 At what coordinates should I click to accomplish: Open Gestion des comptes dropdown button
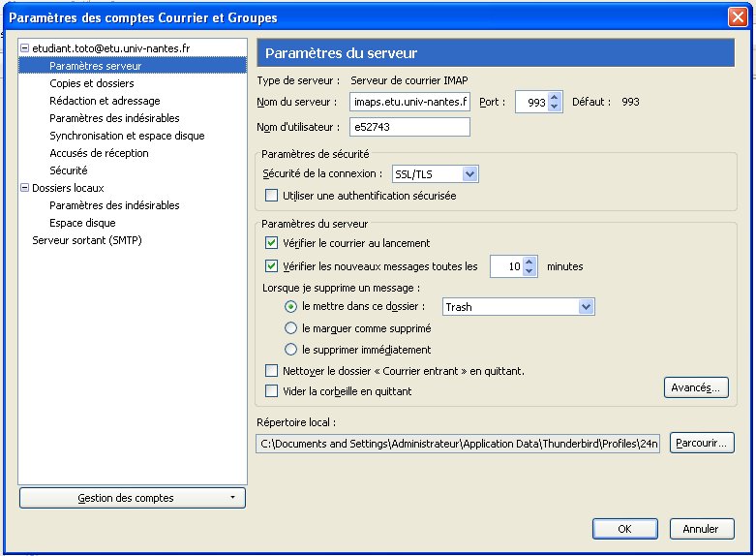click(133, 498)
